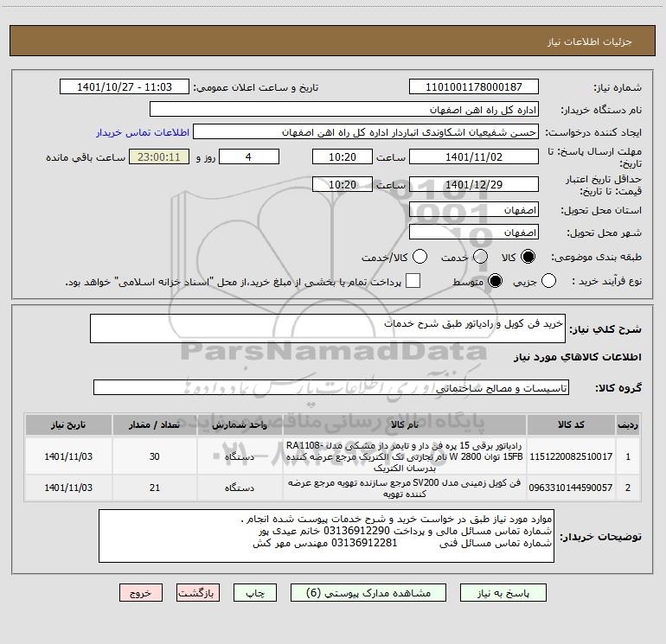Screen dimensions: 666x644
Task: Click the request creator field حسن شفیعیان
Action: coord(366,131)
